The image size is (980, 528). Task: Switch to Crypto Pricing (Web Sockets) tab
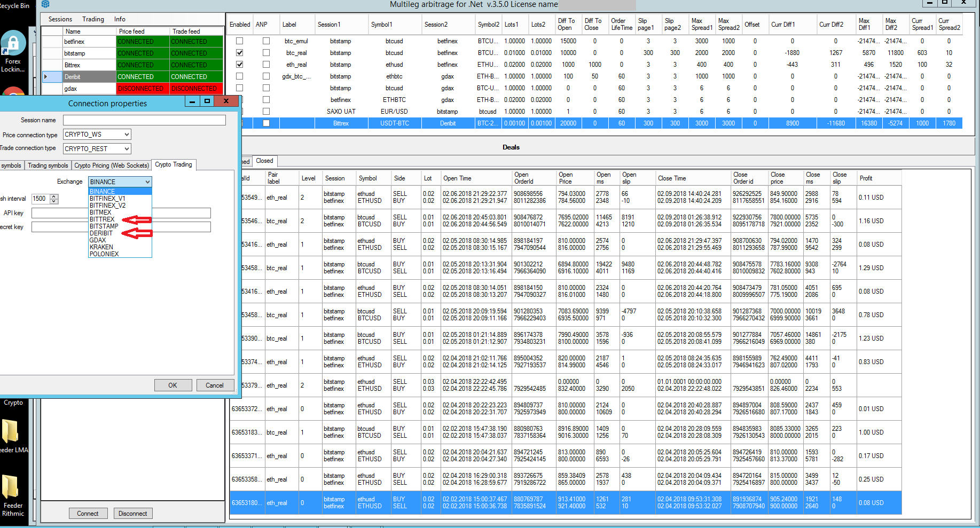(112, 166)
